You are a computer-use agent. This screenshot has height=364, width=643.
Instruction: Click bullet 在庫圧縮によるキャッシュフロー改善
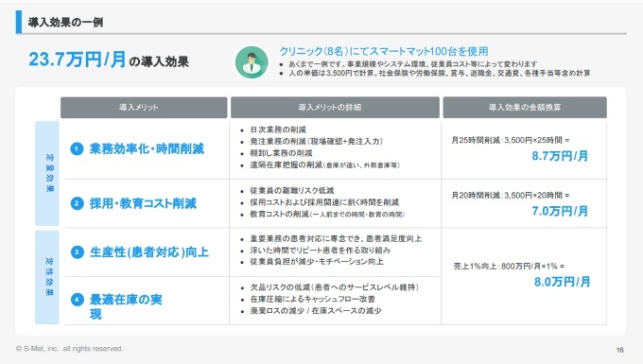(x=312, y=299)
